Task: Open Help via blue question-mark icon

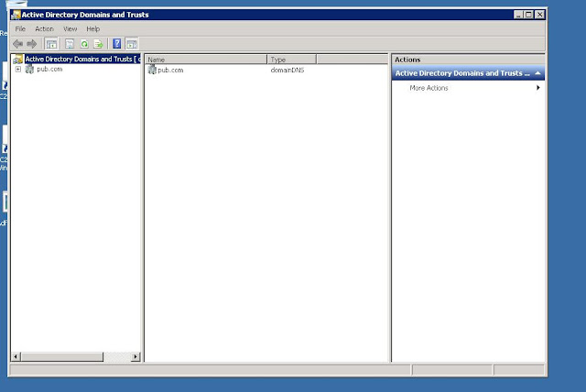Action: click(117, 44)
